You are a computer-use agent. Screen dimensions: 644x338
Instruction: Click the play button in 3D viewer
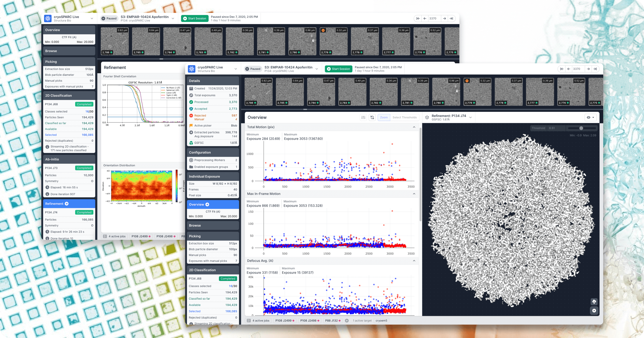coord(594,310)
